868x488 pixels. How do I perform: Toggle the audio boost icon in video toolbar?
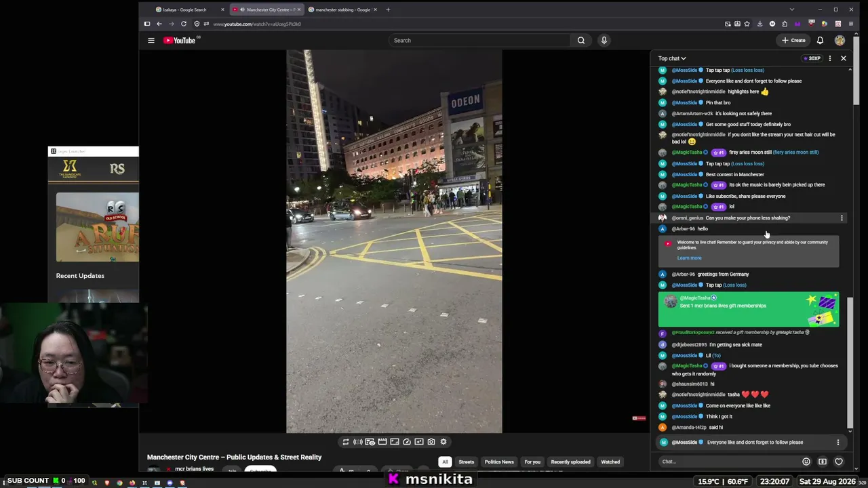click(x=357, y=442)
